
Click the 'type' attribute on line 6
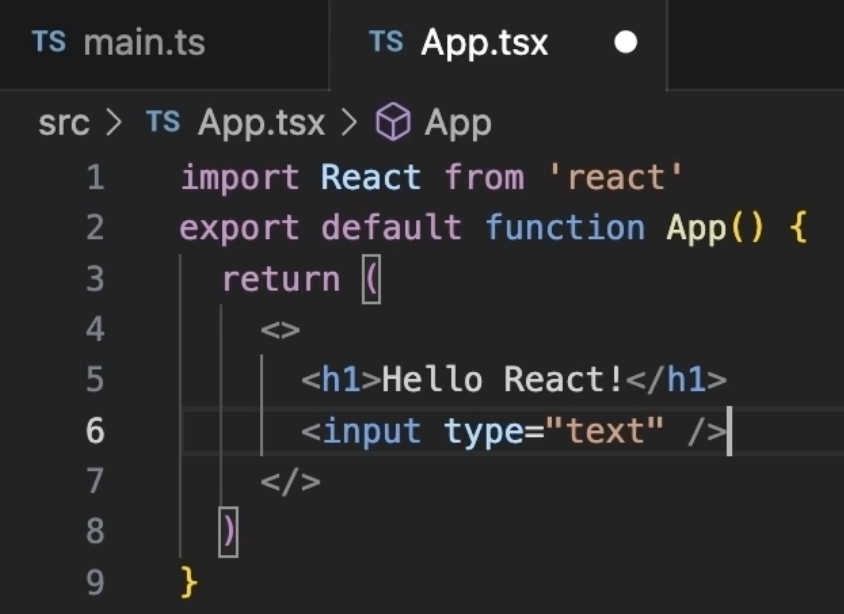(484, 433)
